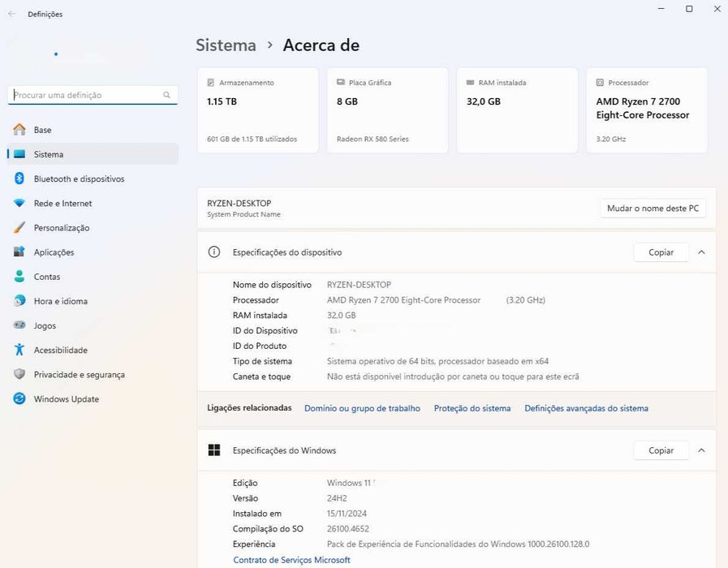Maximize the Definições window

[689, 9]
